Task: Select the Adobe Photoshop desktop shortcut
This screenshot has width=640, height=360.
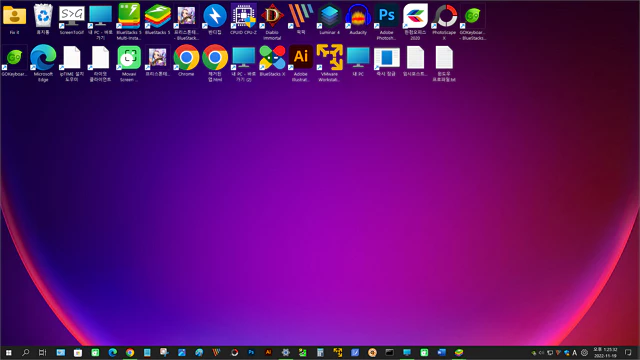Action: [x=387, y=21]
